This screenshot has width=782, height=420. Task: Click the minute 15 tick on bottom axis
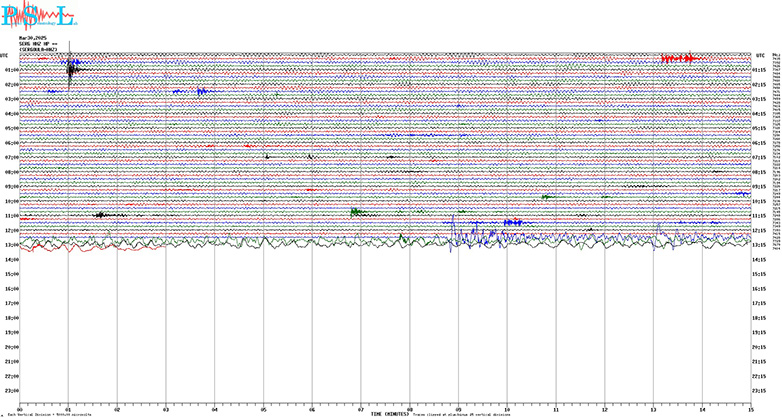pos(750,409)
